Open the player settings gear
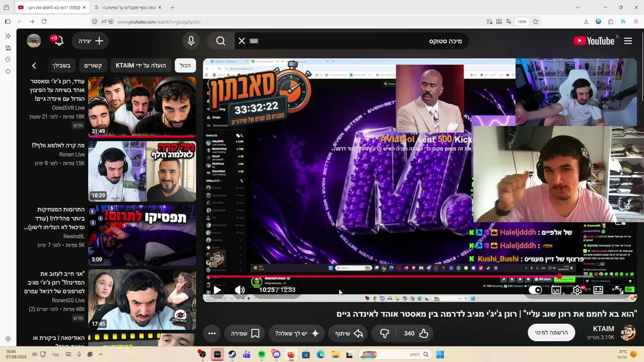This screenshot has height=362, width=644. [x=577, y=290]
